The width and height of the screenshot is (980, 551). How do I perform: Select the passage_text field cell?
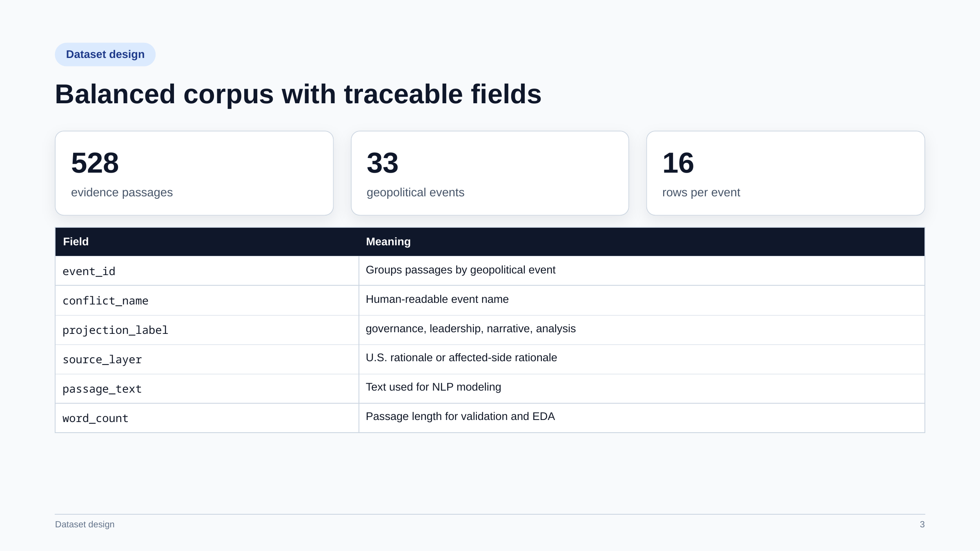tap(207, 389)
